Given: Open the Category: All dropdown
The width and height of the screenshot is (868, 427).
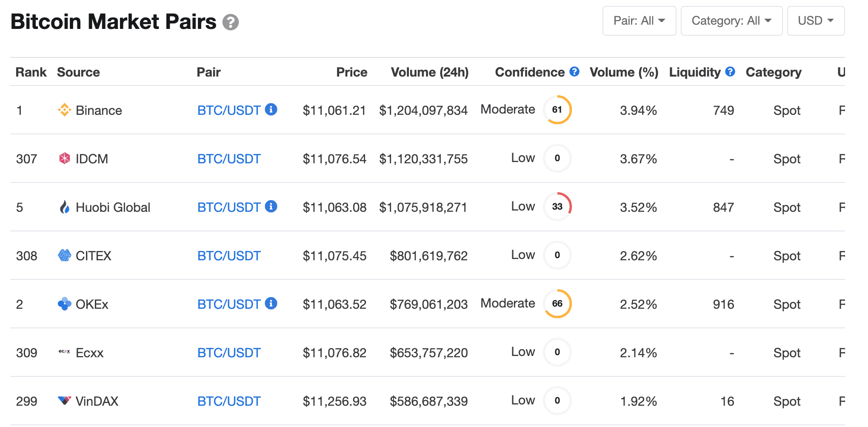Looking at the screenshot, I should tap(731, 21).
